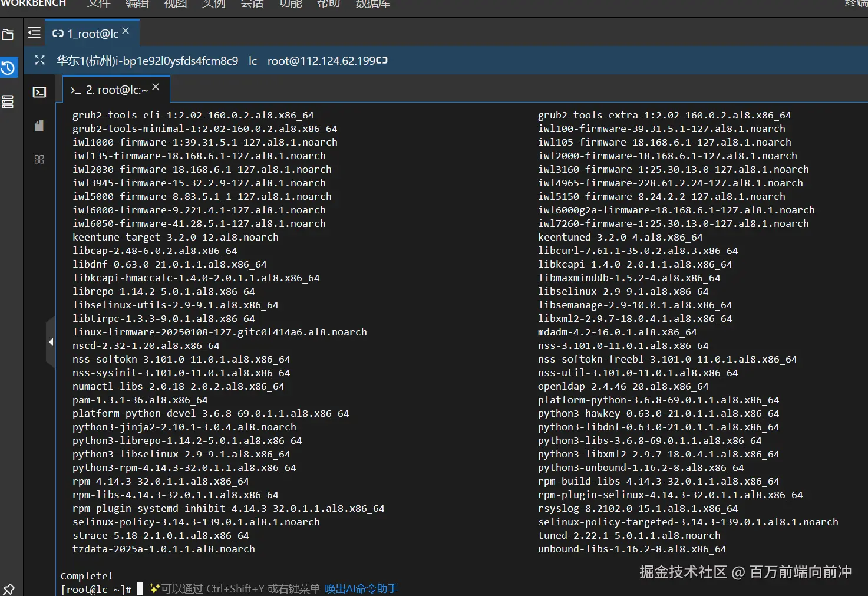Open the history clock icon in sidebar
The image size is (868, 596).
(x=8, y=68)
